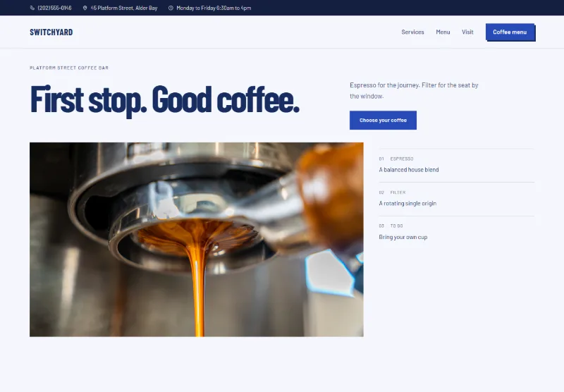Click the phone icon in top bar
This screenshot has height=392, width=564.
(x=32, y=8)
